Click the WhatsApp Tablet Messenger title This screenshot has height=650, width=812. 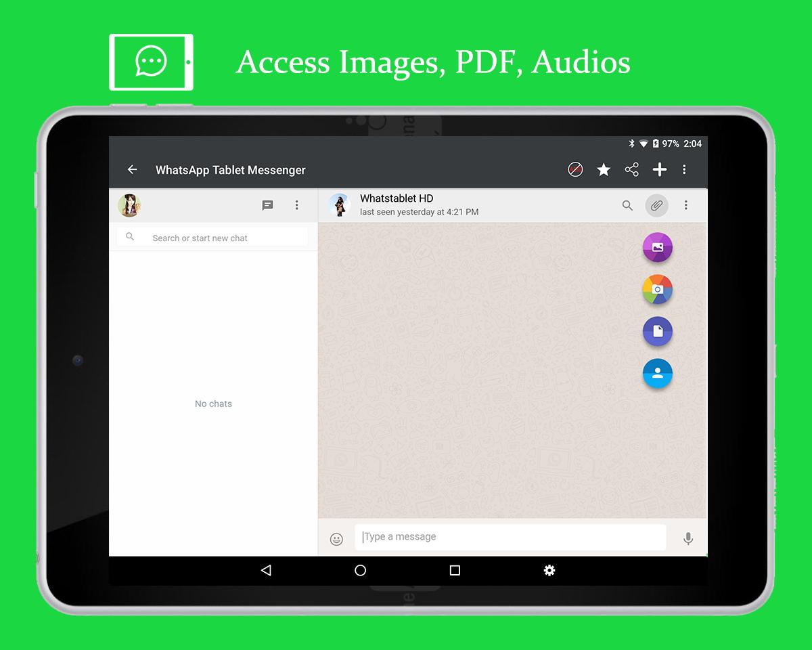pos(231,170)
